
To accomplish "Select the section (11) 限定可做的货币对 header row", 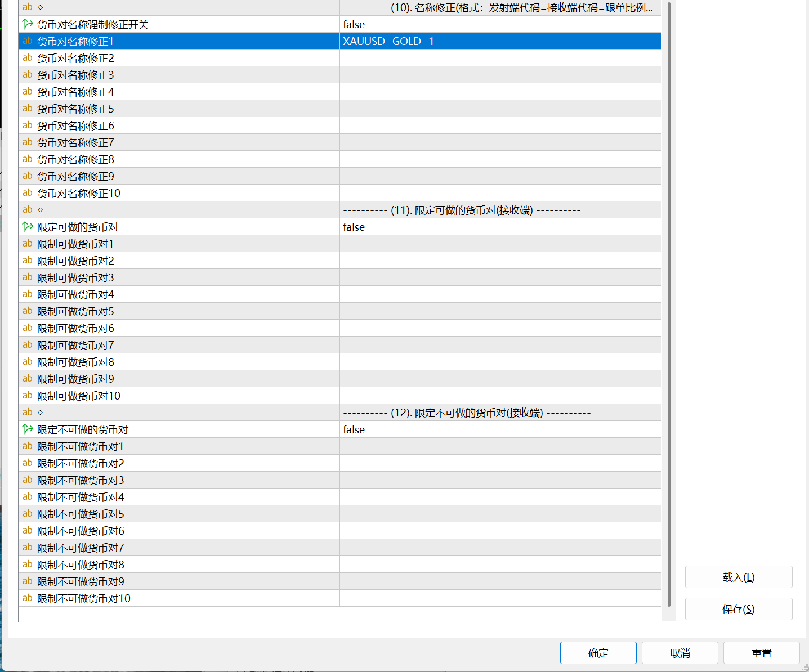I will tap(462, 210).
